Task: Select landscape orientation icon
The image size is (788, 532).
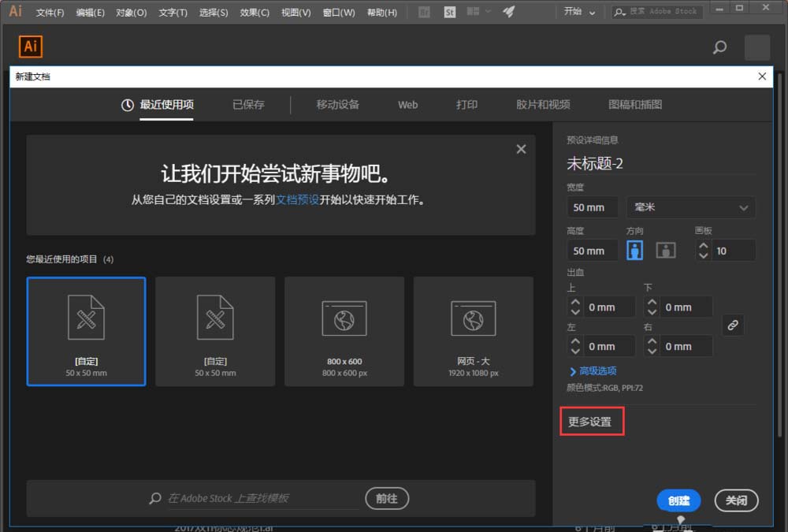Action: coord(666,250)
